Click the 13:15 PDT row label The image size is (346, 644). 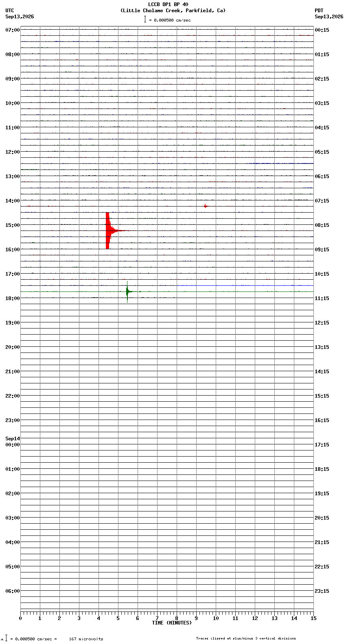pos(322,347)
